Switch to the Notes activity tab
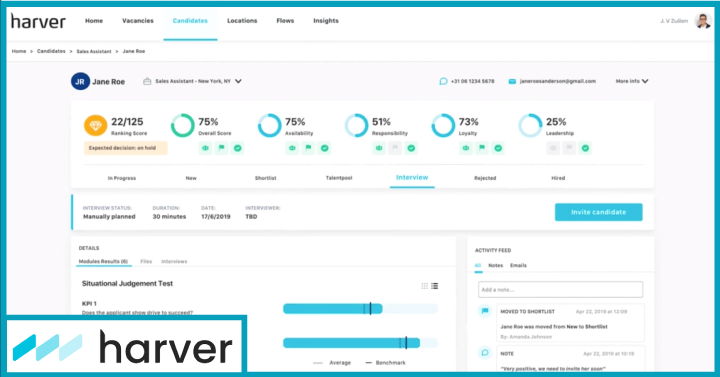The height and width of the screenshot is (377, 720). point(495,265)
